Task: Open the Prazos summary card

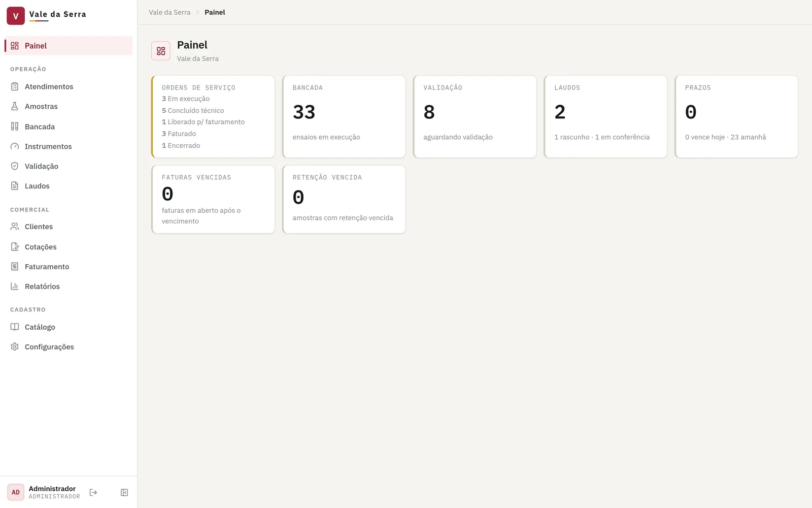Action: [x=736, y=117]
